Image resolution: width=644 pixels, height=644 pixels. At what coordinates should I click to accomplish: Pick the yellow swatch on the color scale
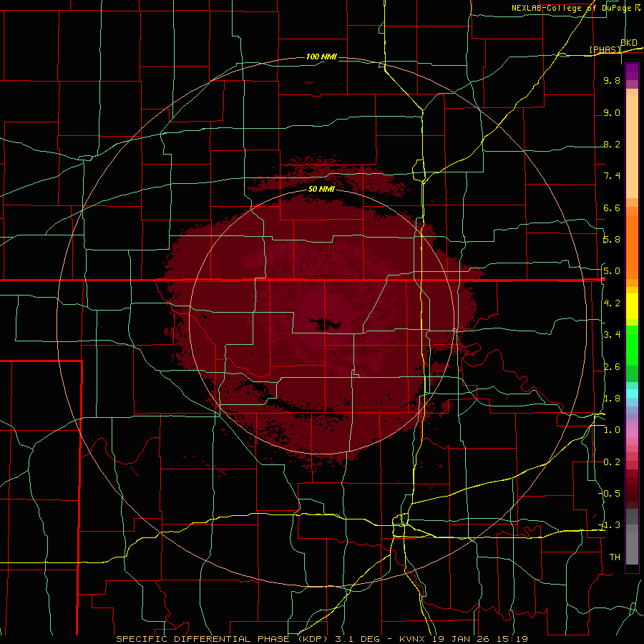[x=632, y=306]
